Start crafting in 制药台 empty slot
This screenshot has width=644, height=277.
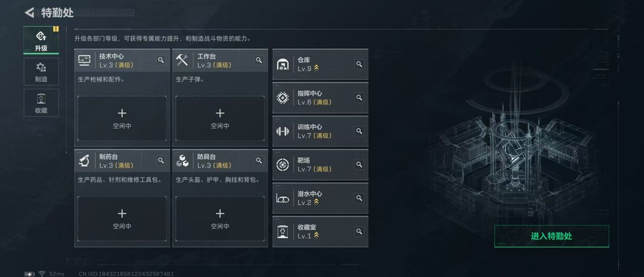click(122, 218)
